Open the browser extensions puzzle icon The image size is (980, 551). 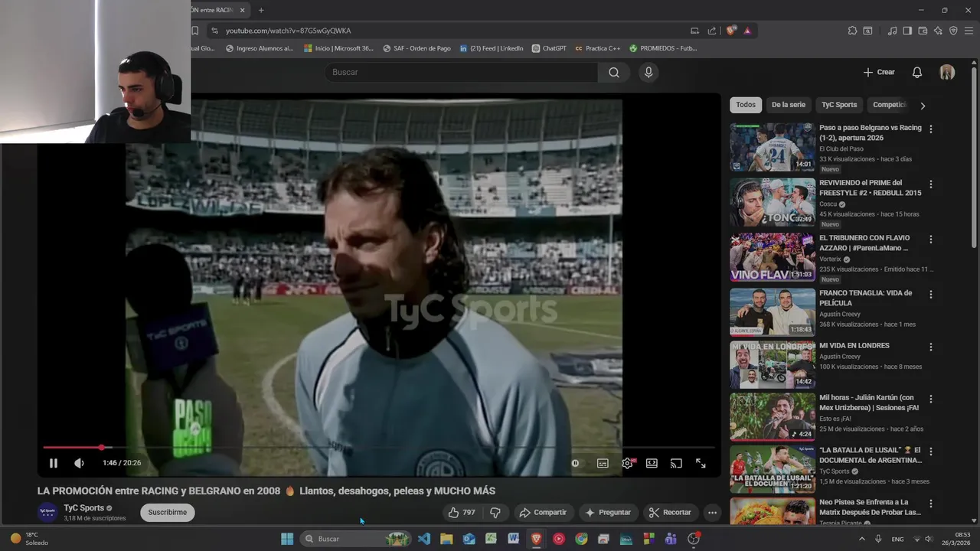[x=852, y=31]
